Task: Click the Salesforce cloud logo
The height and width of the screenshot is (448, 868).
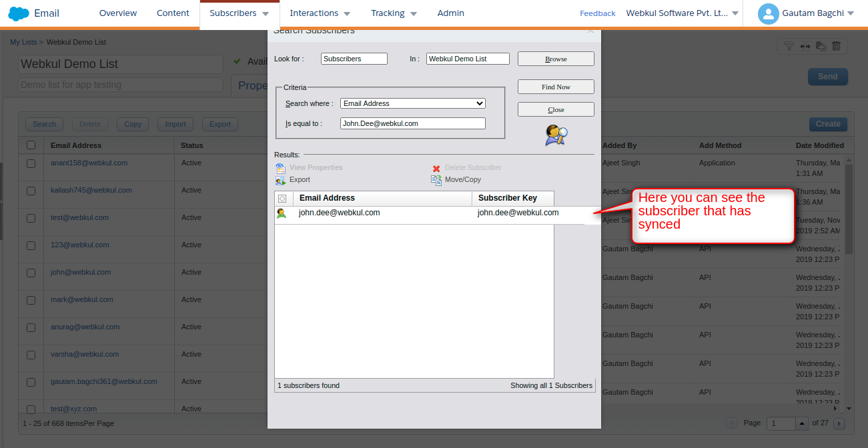Action: (19, 13)
